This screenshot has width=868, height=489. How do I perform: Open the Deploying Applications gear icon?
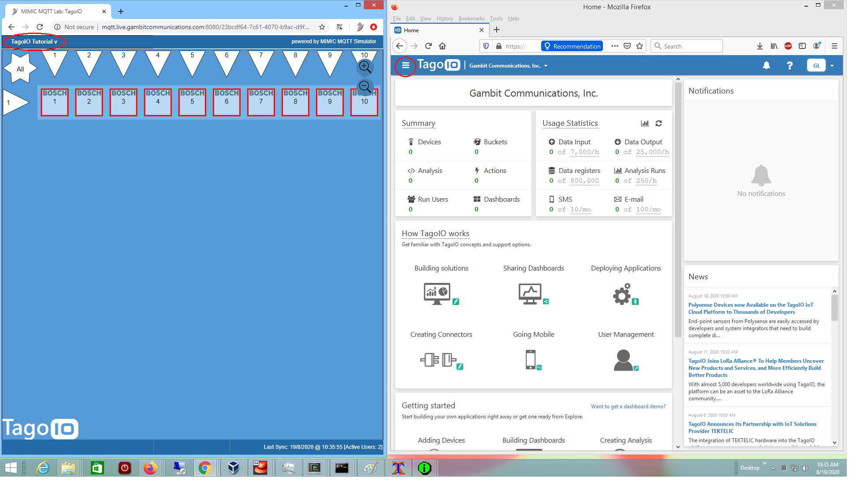pyautogui.click(x=625, y=294)
